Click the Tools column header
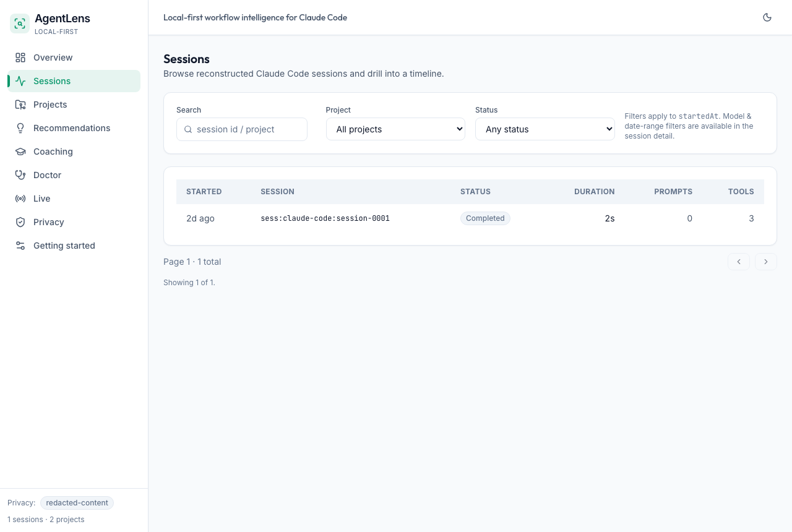This screenshot has height=532, width=792. [x=741, y=192]
